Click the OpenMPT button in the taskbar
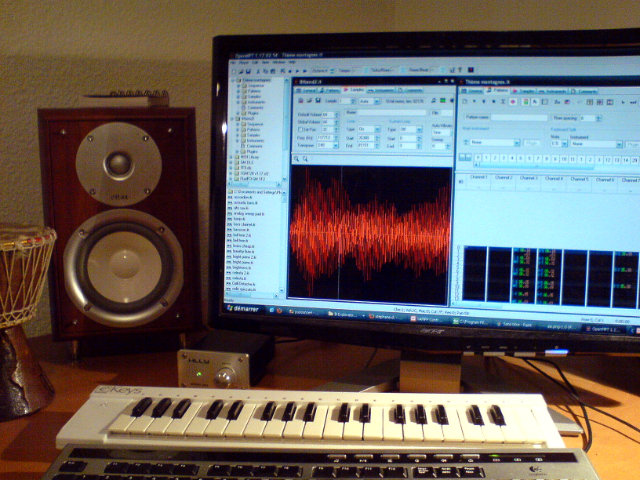Screen dimensions: 640x480 [x=602, y=329]
